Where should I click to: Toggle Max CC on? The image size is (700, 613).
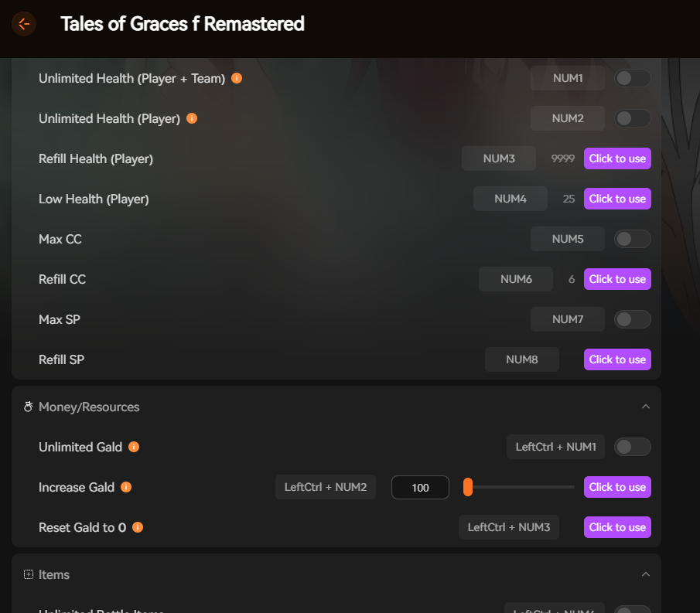point(632,239)
